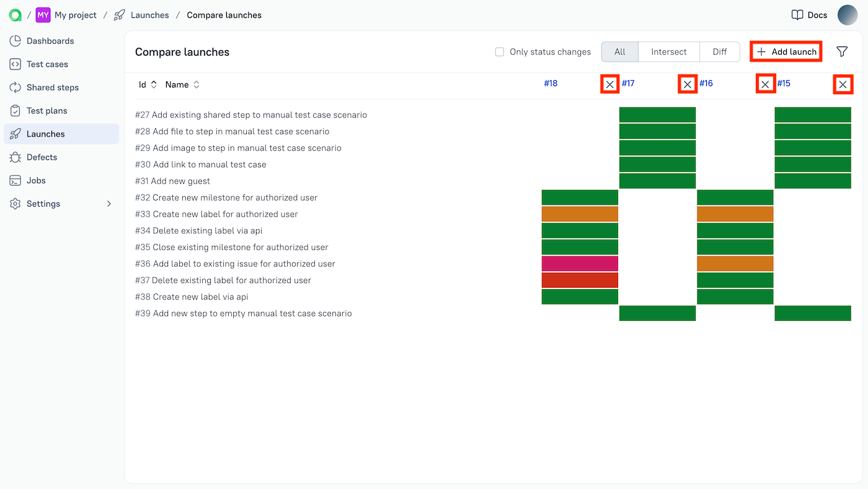Click the Allure logo in the breadcrumb
The height and width of the screenshot is (489, 868).
14,14
